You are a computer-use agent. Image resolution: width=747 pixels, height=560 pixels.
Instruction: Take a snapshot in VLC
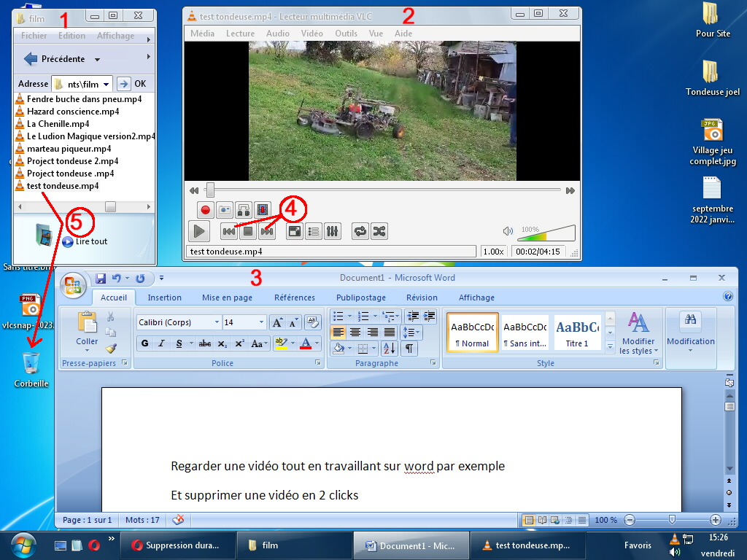[x=225, y=209]
